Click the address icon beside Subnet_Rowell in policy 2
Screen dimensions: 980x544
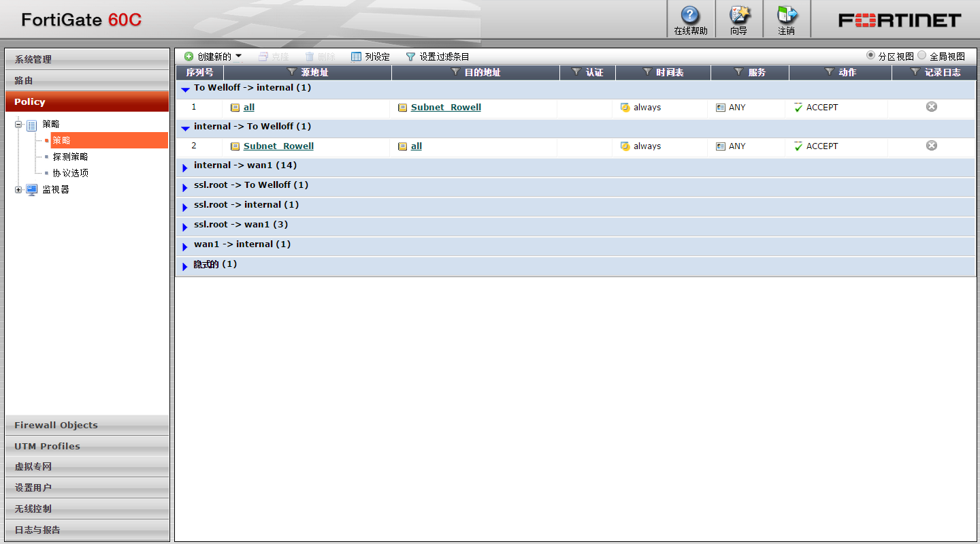click(x=235, y=146)
